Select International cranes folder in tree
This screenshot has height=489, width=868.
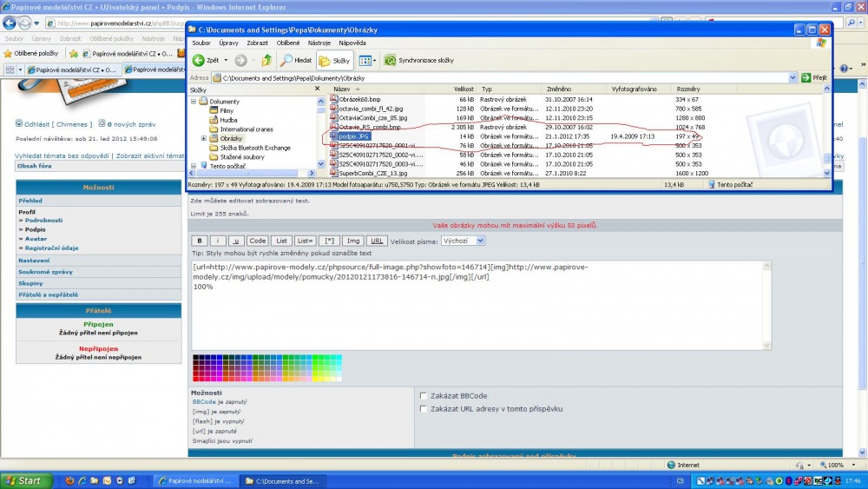(x=247, y=129)
